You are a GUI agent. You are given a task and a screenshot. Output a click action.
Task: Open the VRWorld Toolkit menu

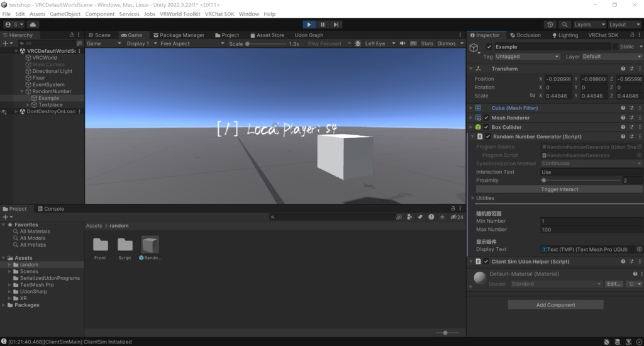coord(180,14)
